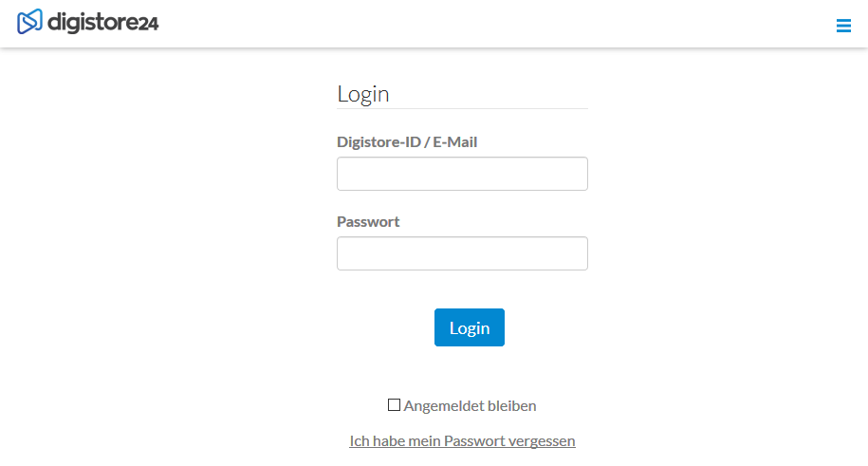The width and height of the screenshot is (868, 466).
Task: Enable the Angemeldet bleiben checkbox
Action: (x=394, y=405)
